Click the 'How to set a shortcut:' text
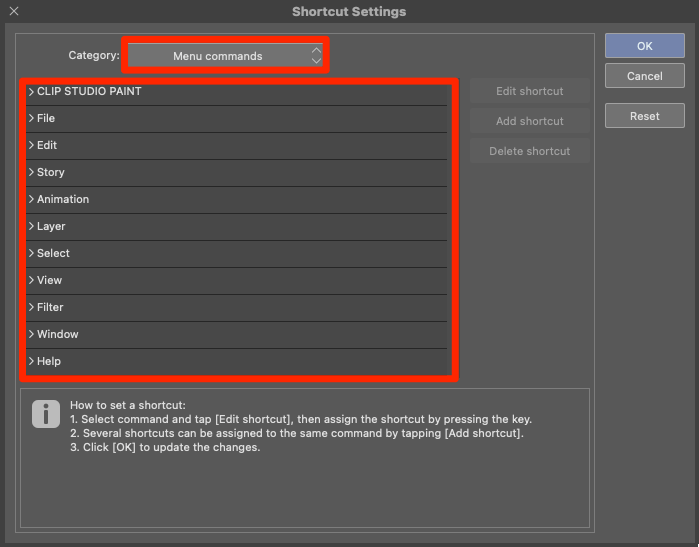The image size is (699, 547). [127, 405]
